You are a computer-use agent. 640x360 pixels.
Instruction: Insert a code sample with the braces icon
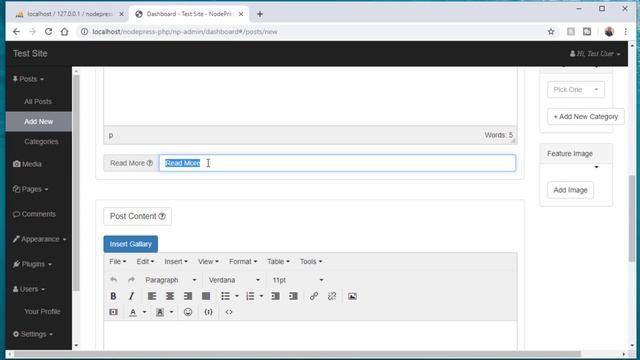208,312
